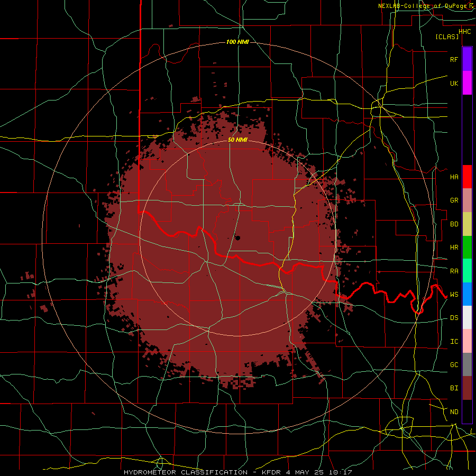
Task: Click the DS white legend swatch
Action: tap(467, 317)
